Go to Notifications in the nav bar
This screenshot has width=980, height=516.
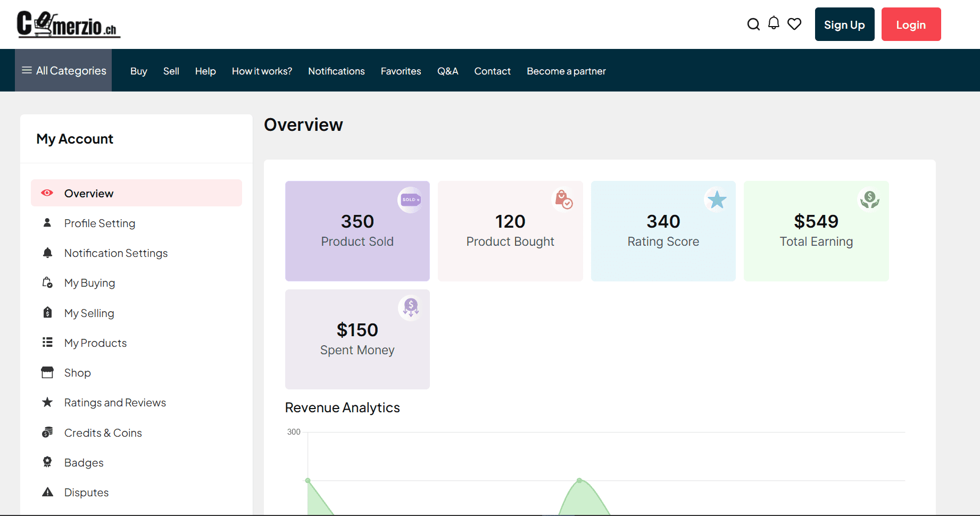(336, 71)
